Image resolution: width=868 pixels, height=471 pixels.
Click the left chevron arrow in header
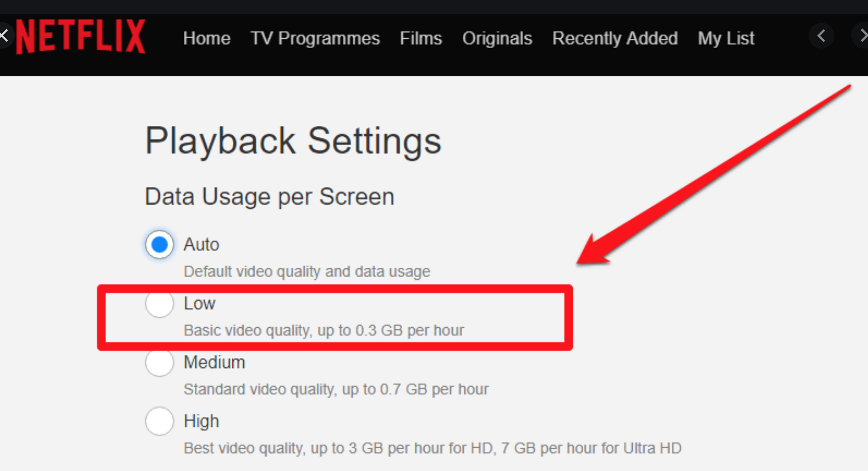821,36
